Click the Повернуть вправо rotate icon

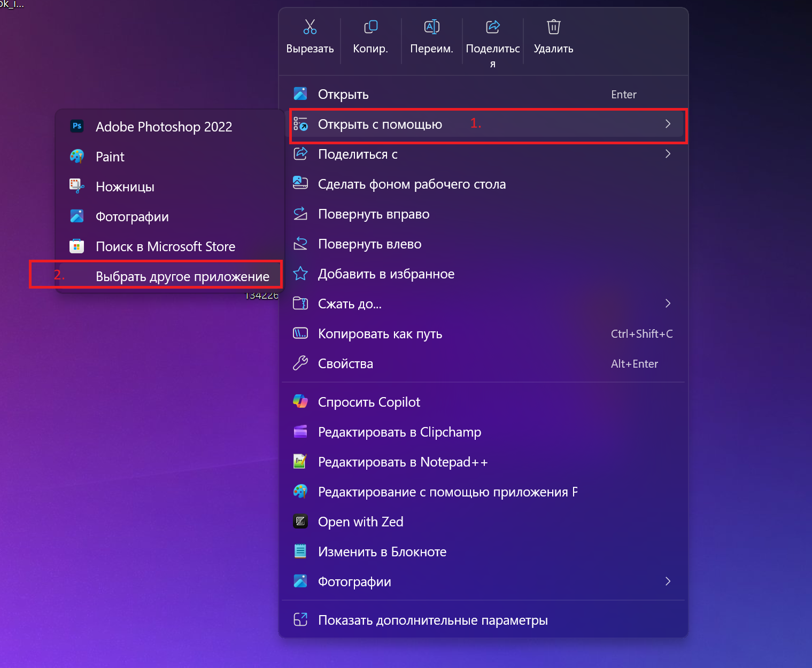point(300,214)
